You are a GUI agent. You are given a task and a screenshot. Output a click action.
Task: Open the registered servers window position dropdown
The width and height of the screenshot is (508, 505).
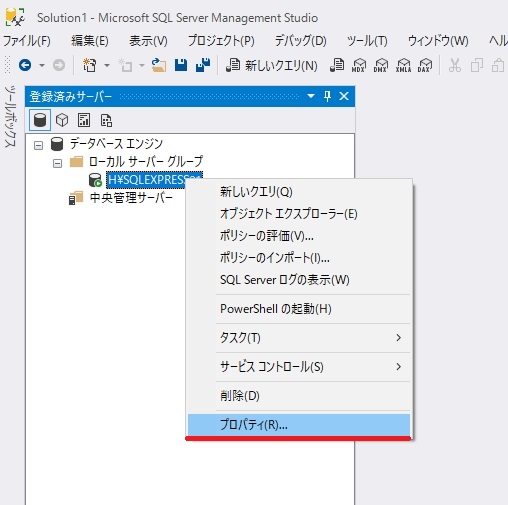point(311,96)
